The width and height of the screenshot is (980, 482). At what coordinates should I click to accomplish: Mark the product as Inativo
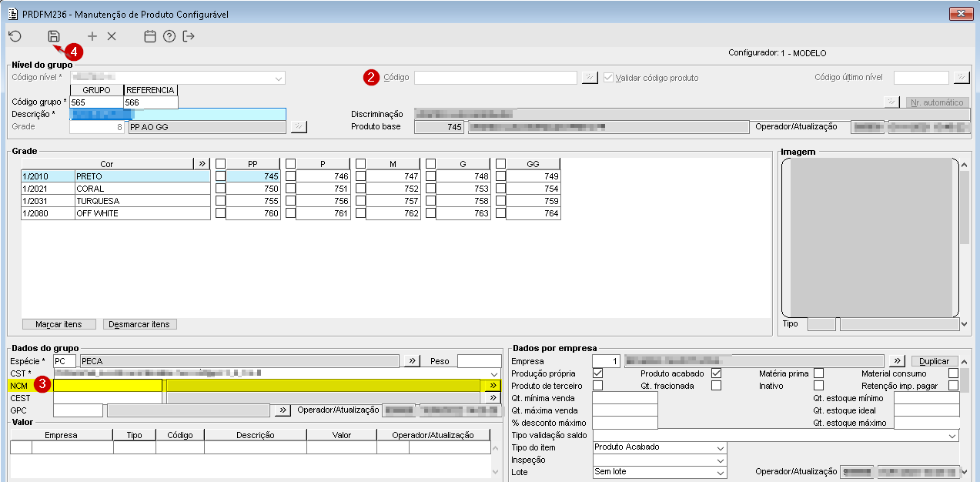click(x=818, y=386)
